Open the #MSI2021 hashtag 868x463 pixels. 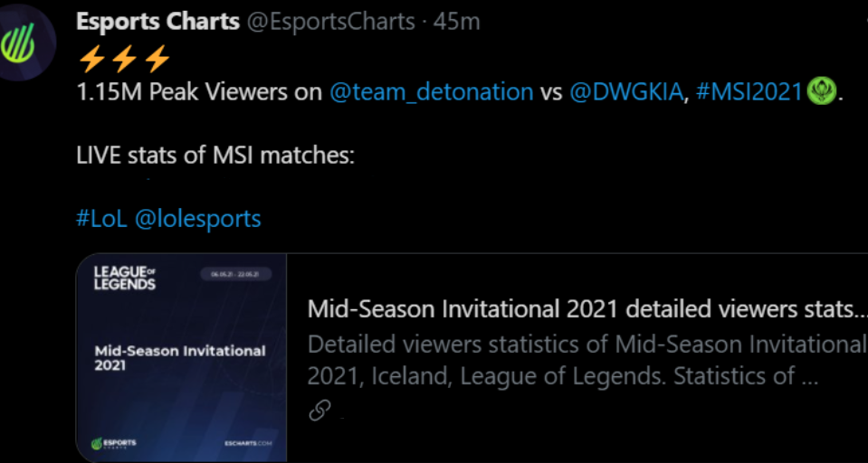tap(749, 92)
